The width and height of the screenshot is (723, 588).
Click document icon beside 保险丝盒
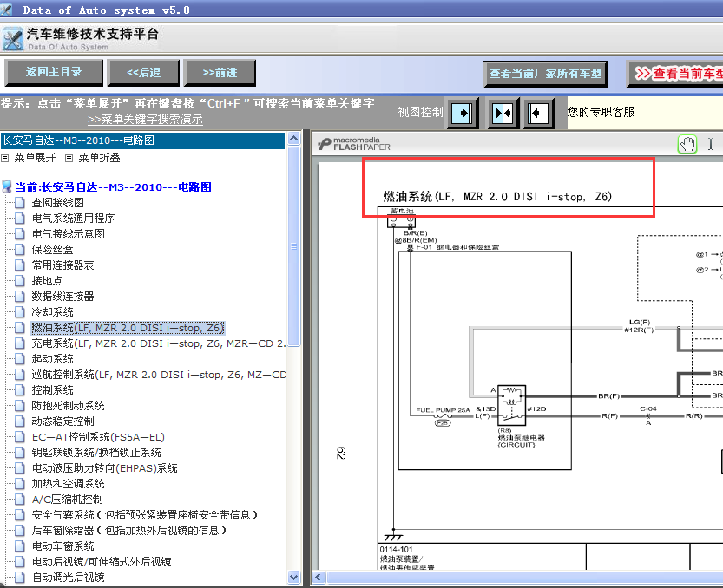point(19,250)
